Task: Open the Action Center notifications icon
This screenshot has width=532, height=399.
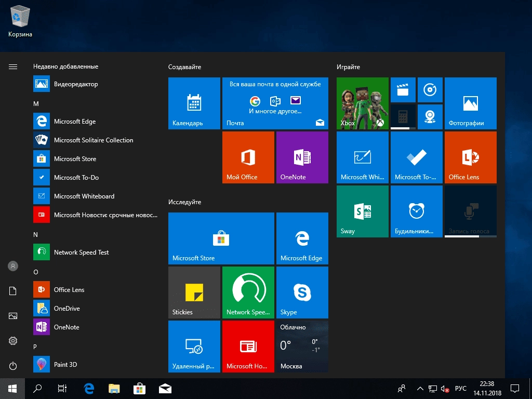Action: [515, 389]
